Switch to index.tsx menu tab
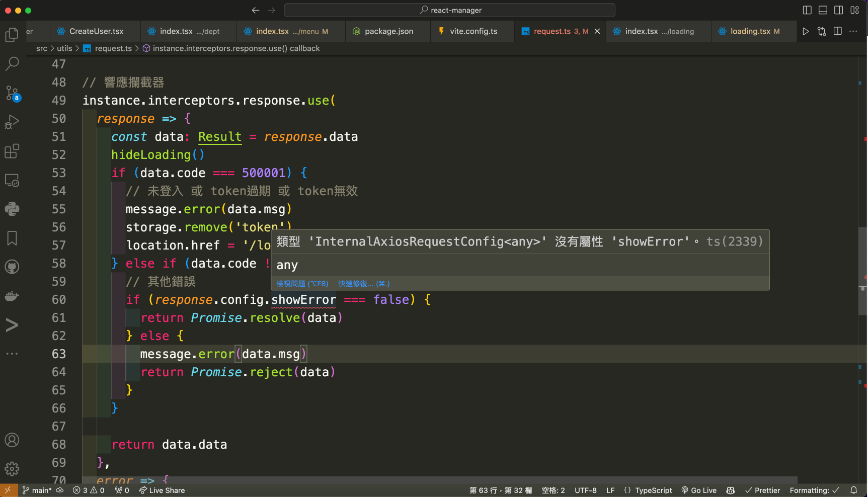Screen dimensions: 868x497 [x=291, y=31]
